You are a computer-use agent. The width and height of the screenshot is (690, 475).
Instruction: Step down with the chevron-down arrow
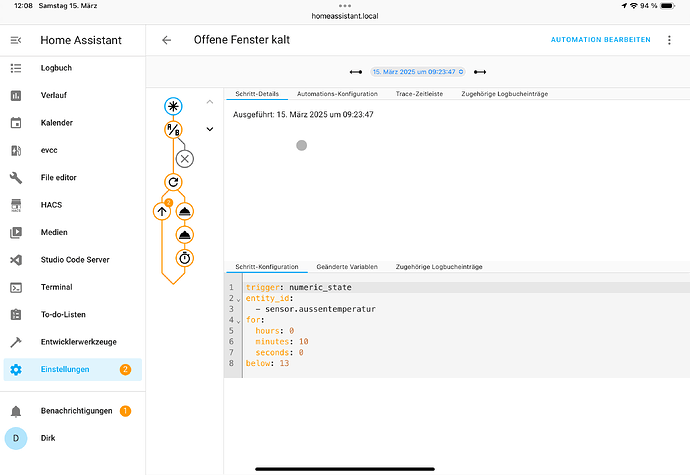point(210,129)
